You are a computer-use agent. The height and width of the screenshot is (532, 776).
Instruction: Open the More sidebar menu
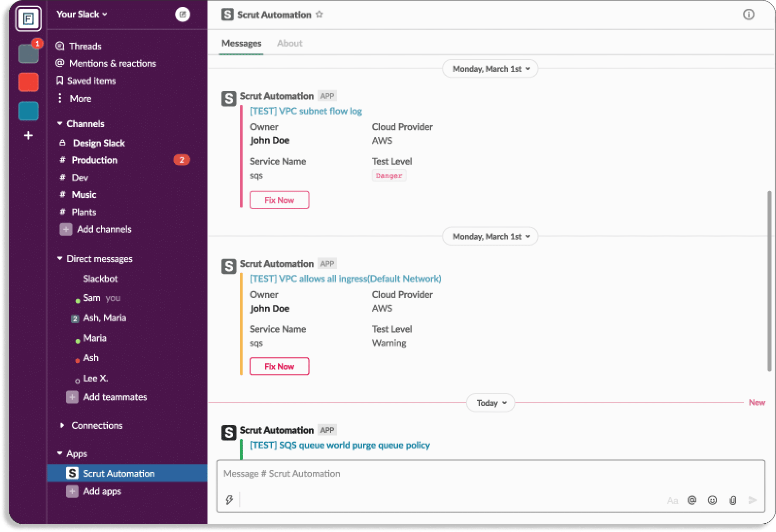click(x=74, y=99)
